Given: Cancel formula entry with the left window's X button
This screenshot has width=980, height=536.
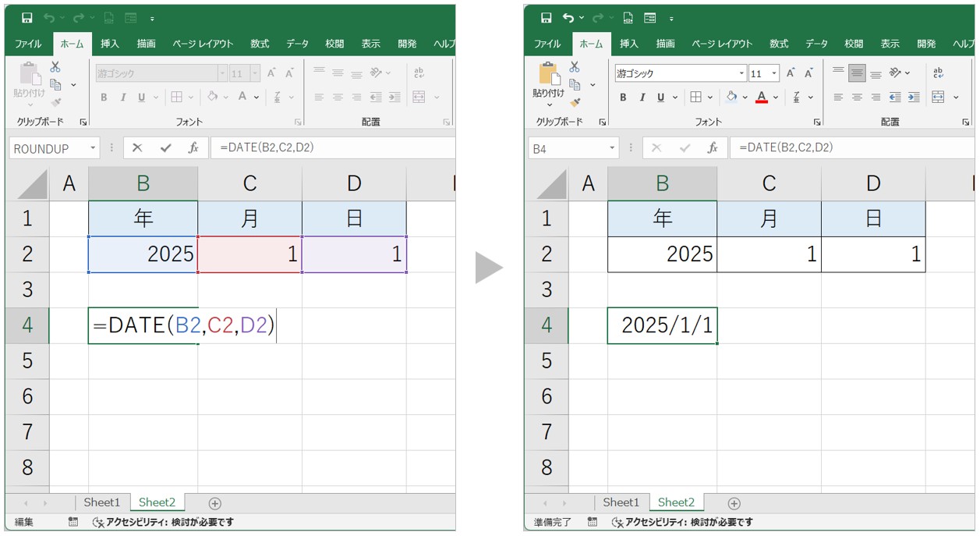Looking at the screenshot, I should (x=137, y=148).
